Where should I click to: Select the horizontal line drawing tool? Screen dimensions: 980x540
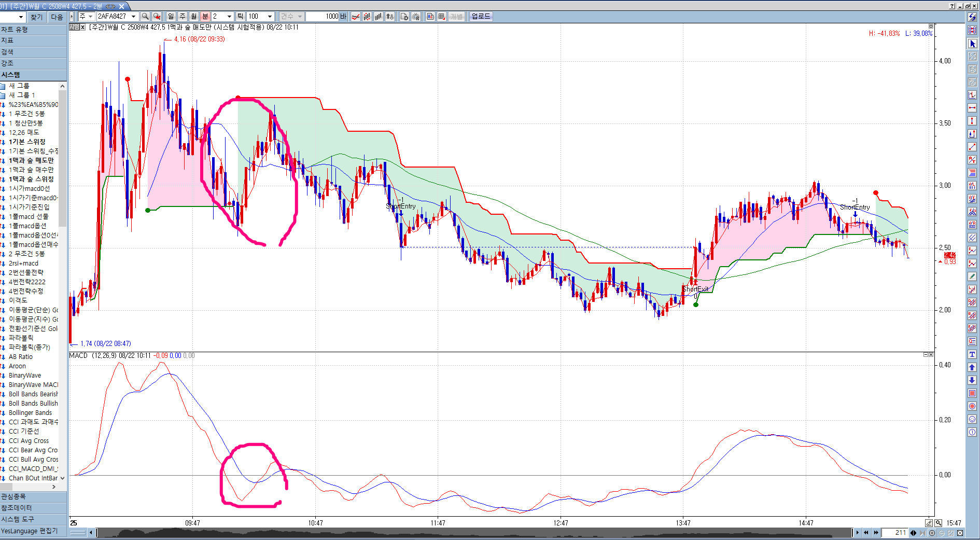click(x=972, y=108)
